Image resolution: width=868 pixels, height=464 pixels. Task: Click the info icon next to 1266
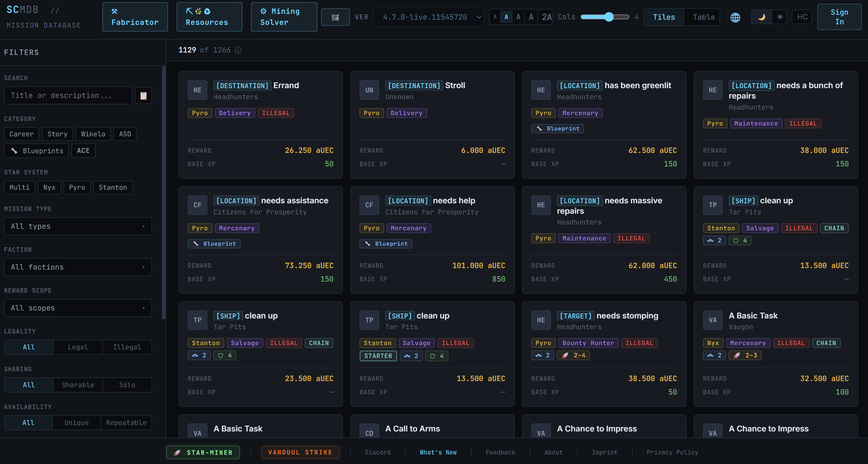point(238,50)
